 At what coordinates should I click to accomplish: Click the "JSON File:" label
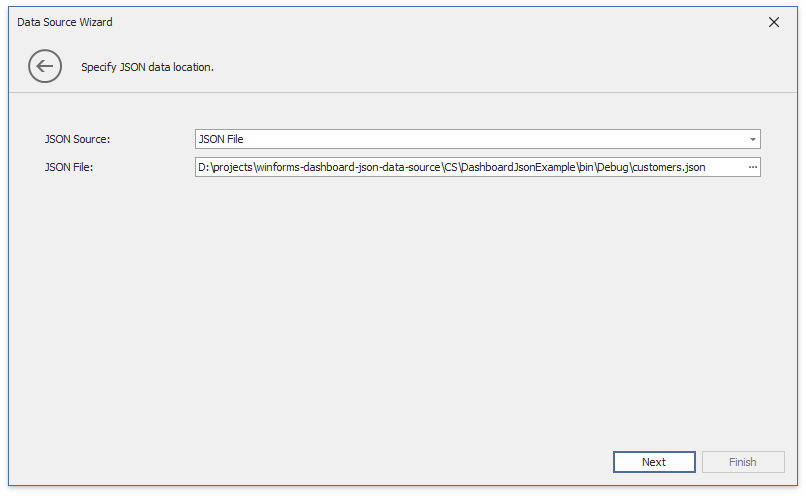68,167
